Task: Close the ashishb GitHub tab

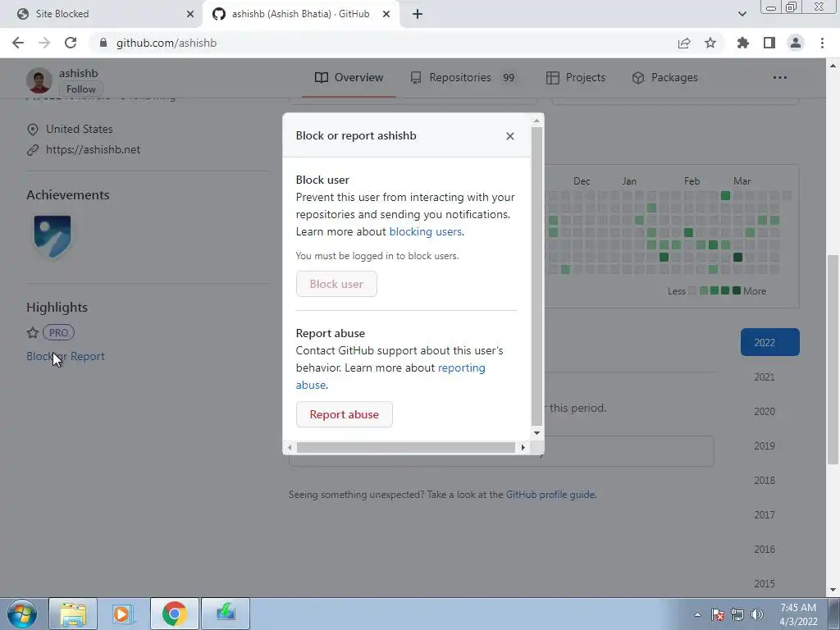Action: 386,14
